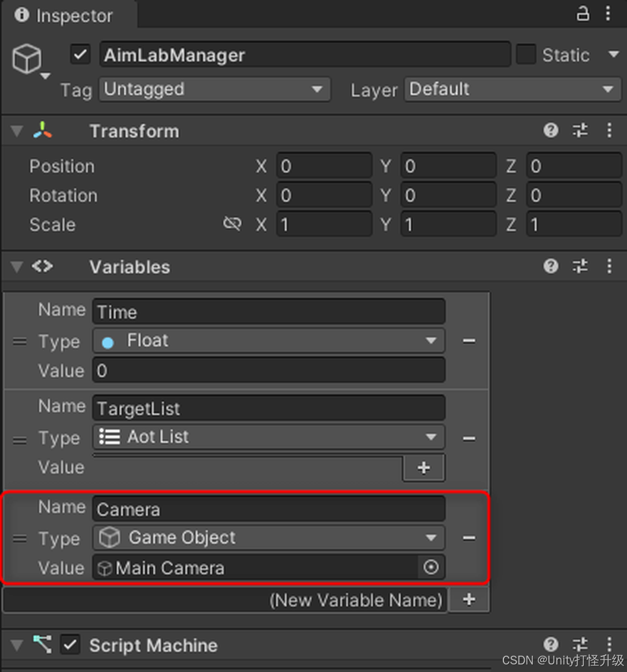The height and width of the screenshot is (672, 627).
Task: Click the Position Z field
Action: (x=574, y=166)
